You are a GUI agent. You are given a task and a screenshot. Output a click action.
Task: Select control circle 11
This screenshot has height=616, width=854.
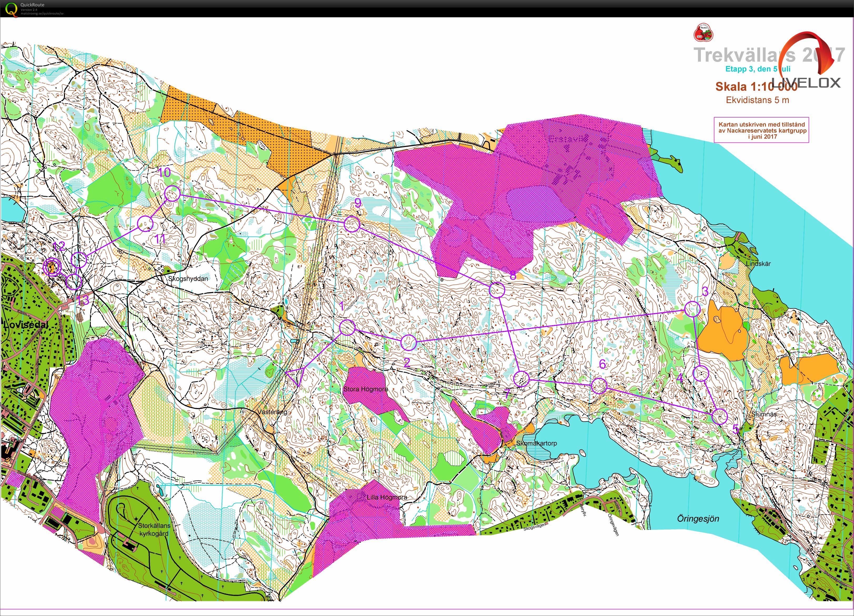pyautogui.click(x=145, y=223)
